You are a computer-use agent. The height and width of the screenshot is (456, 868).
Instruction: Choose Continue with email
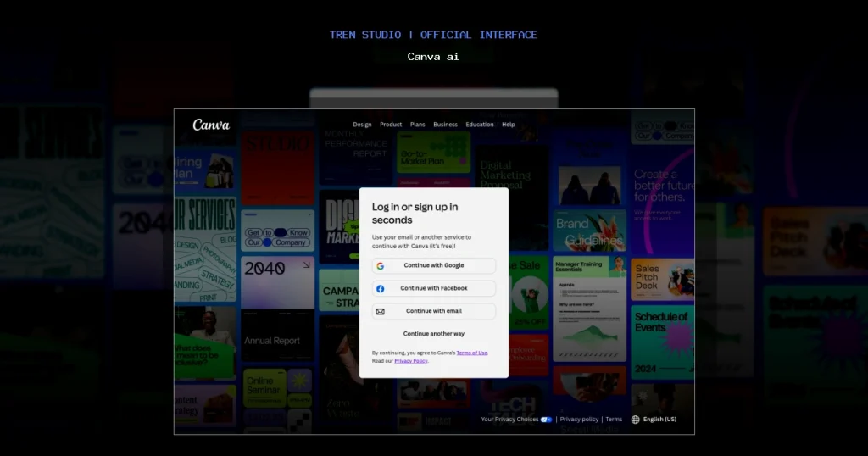coord(434,311)
